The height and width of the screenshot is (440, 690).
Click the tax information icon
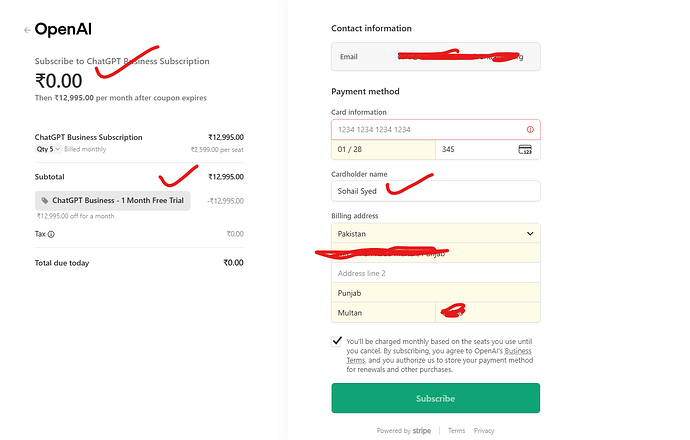[51, 234]
